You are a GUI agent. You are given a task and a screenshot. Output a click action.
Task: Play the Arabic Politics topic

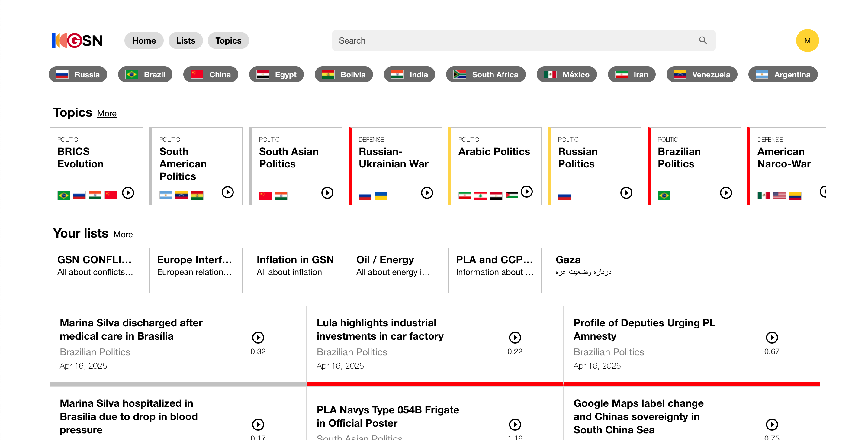click(x=526, y=192)
